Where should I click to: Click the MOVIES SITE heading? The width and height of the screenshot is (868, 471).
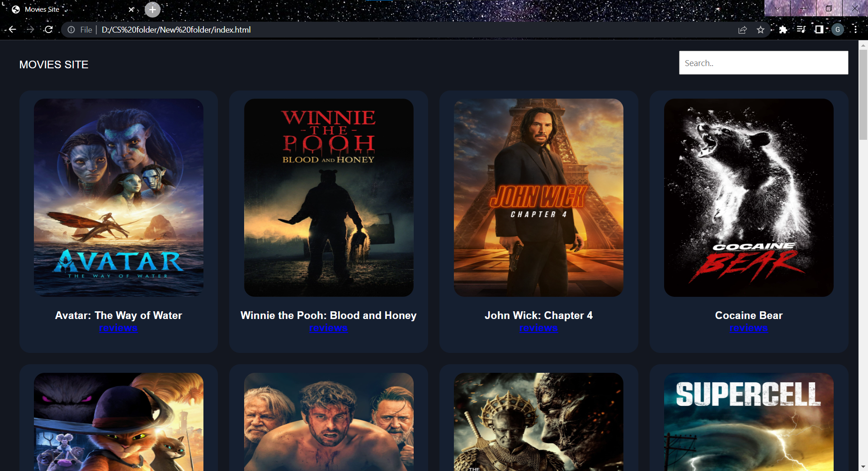[54, 65]
